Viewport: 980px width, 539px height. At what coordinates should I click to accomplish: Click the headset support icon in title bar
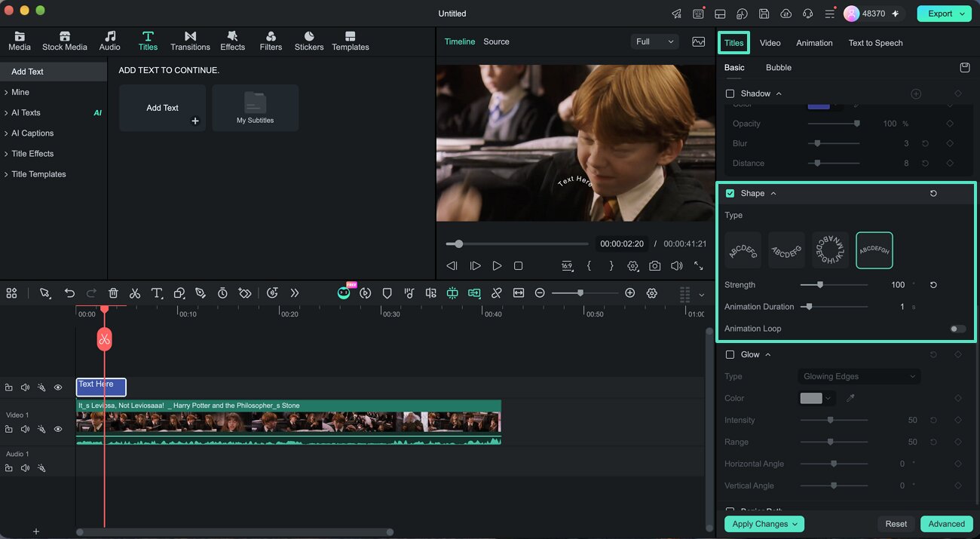(808, 14)
